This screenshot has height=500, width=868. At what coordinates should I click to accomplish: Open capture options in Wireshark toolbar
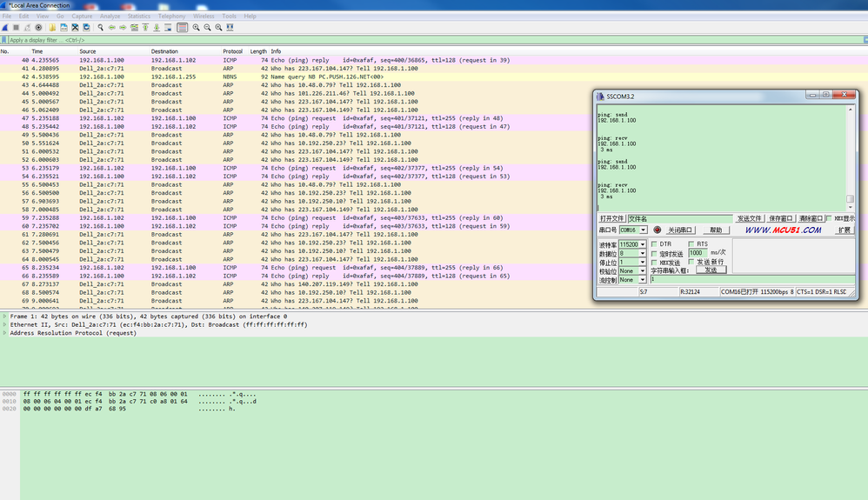(x=38, y=28)
